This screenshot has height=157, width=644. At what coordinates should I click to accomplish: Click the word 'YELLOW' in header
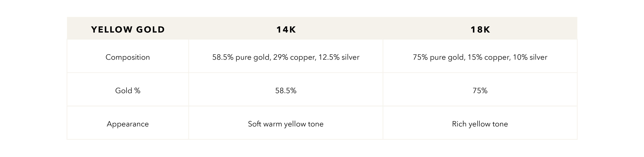click(x=112, y=29)
